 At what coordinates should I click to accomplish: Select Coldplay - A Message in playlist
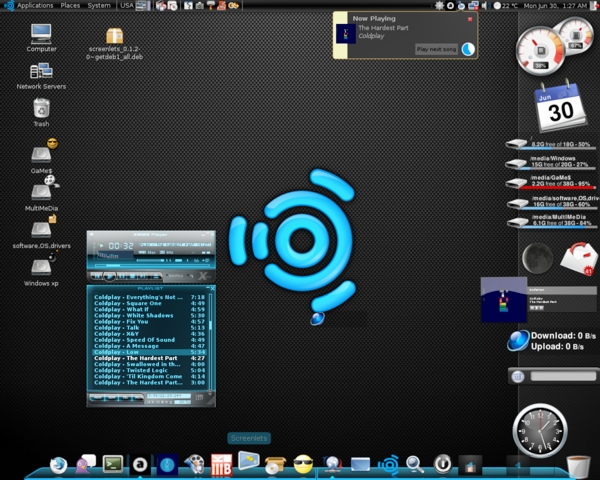pos(149,346)
